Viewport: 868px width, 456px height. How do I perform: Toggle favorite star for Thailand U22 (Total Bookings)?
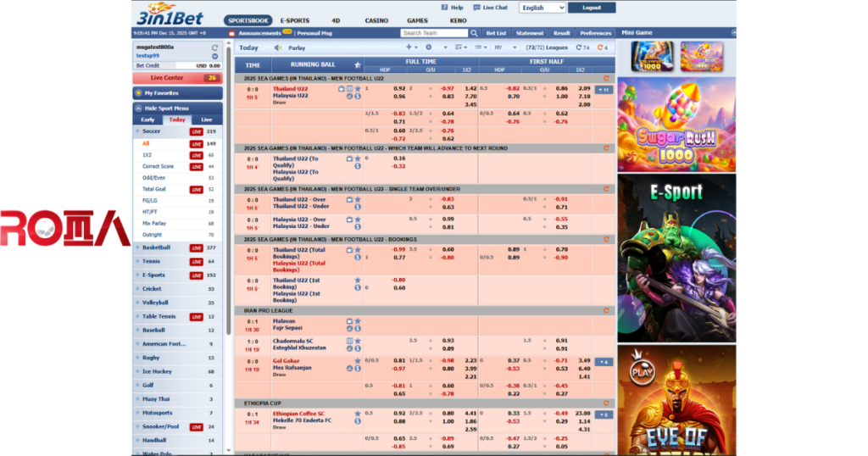pyautogui.click(x=358, y=250)
